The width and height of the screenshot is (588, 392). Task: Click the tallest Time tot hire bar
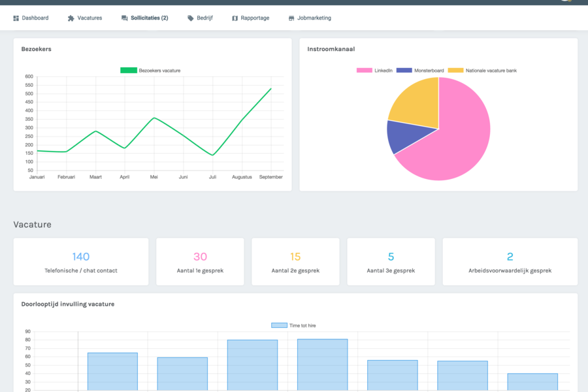tap(323, 365)
